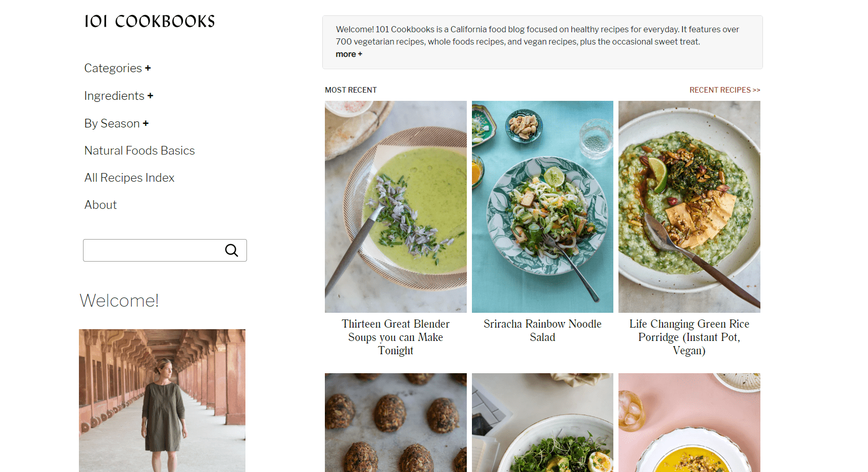The width and height of the screenshot is (868, 472).
Task: Click the rainbow noodle salad photo
Action: click(542, 207)
